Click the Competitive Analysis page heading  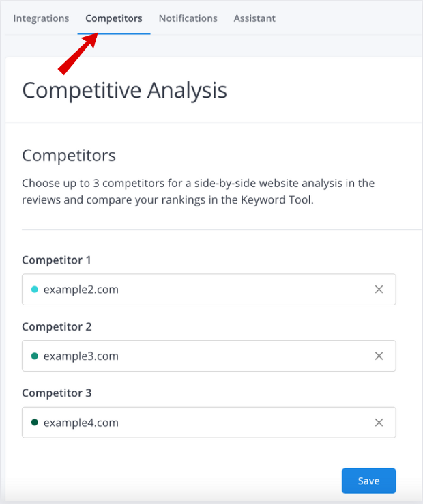[x=125, y=90]
